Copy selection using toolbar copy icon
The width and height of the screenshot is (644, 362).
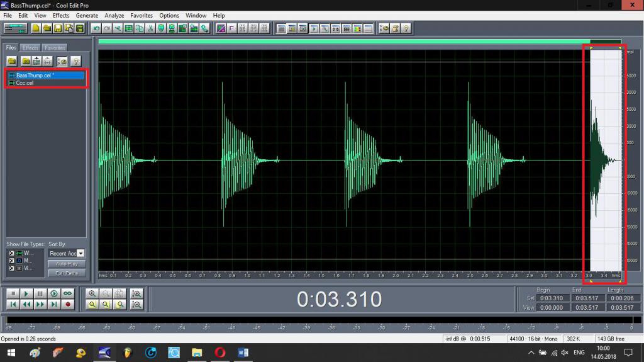click(x=140, y=28)
